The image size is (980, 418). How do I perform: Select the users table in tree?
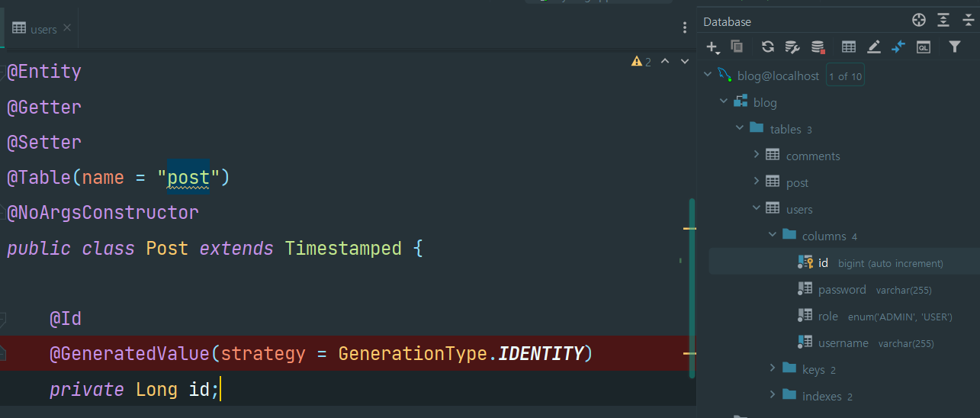click(799, 210)
